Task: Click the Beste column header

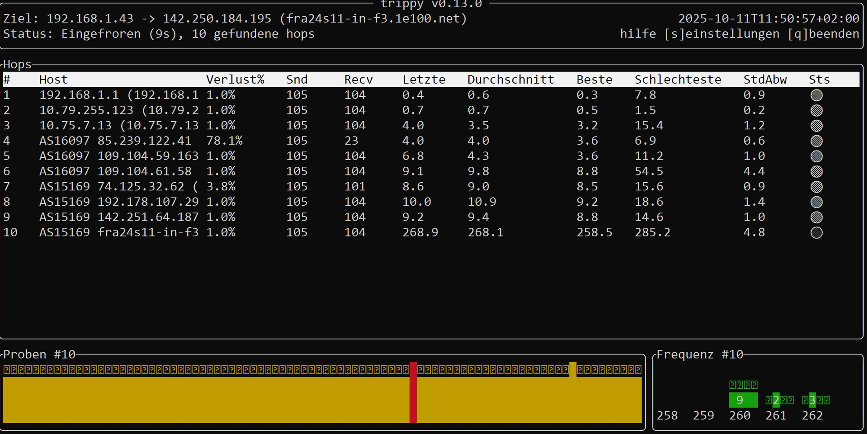Action: pyautogui.click(x=594, y=80)
